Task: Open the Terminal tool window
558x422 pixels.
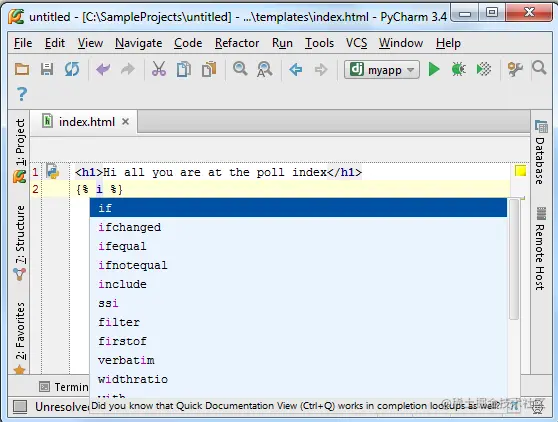Action: [64, 386]
